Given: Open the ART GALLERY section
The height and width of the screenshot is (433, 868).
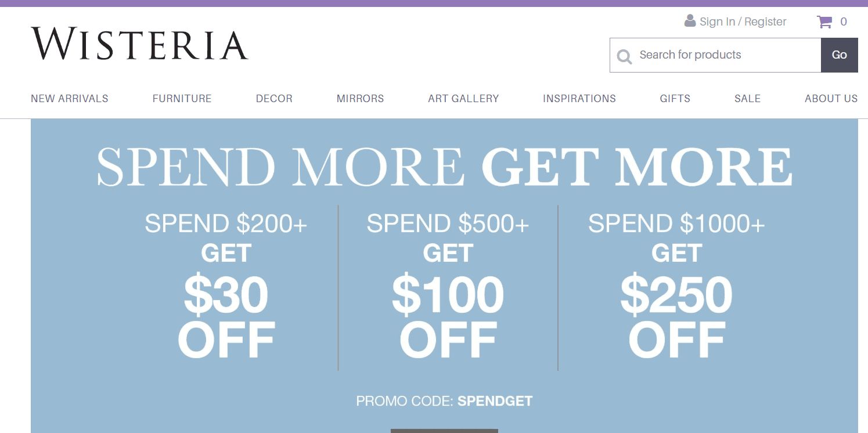Looking at the screenshot, I should pyautogui.click(x=463, y=99).
